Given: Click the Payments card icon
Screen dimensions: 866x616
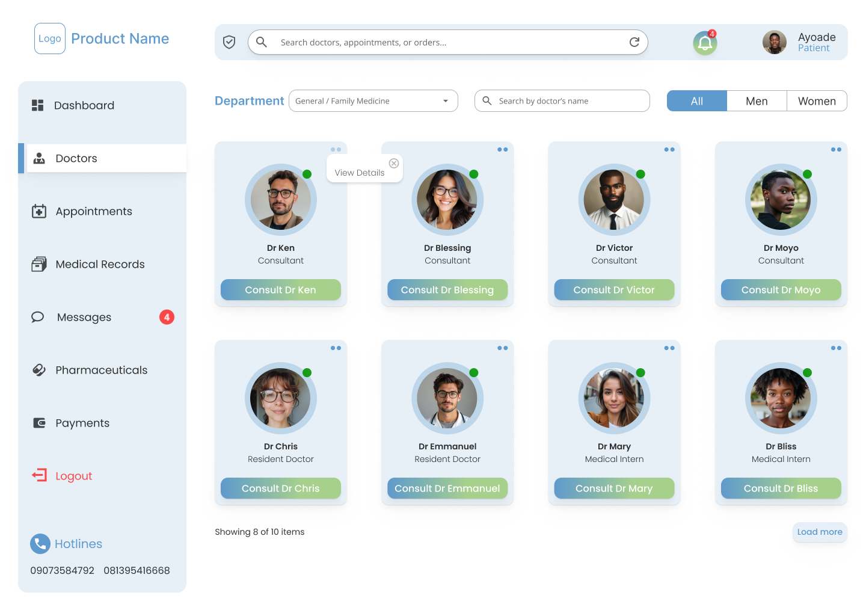Looking at the screenshot, I should pos(38,423).
